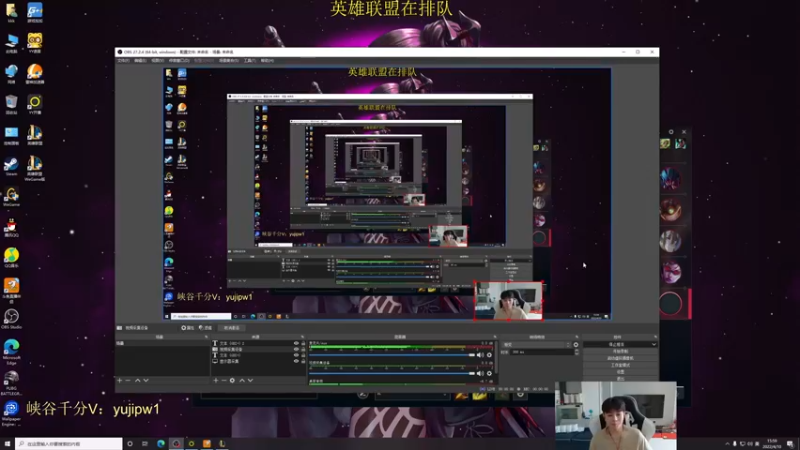The width and height of the screenshot is (800, 450).
Task: Set volume on second mixer channel slider
Action: pos(392,373)
